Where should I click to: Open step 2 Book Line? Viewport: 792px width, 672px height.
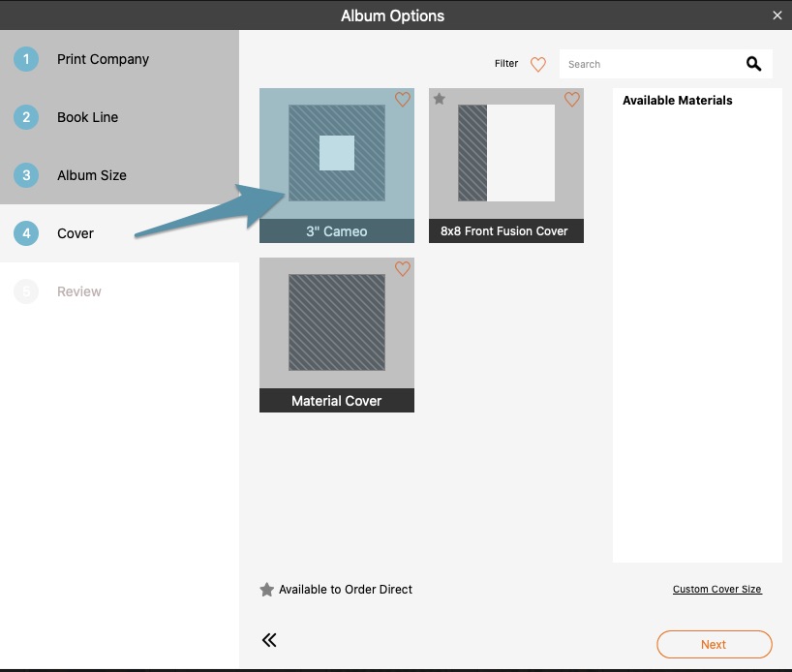pos(119,117)
